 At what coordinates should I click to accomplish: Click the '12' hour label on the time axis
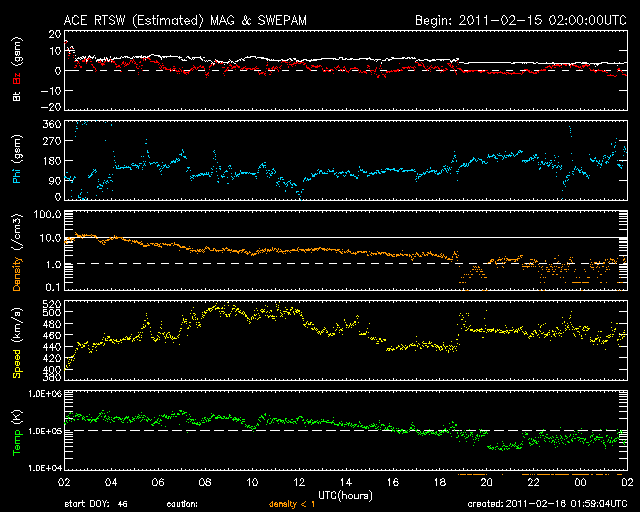pos(299,482)
